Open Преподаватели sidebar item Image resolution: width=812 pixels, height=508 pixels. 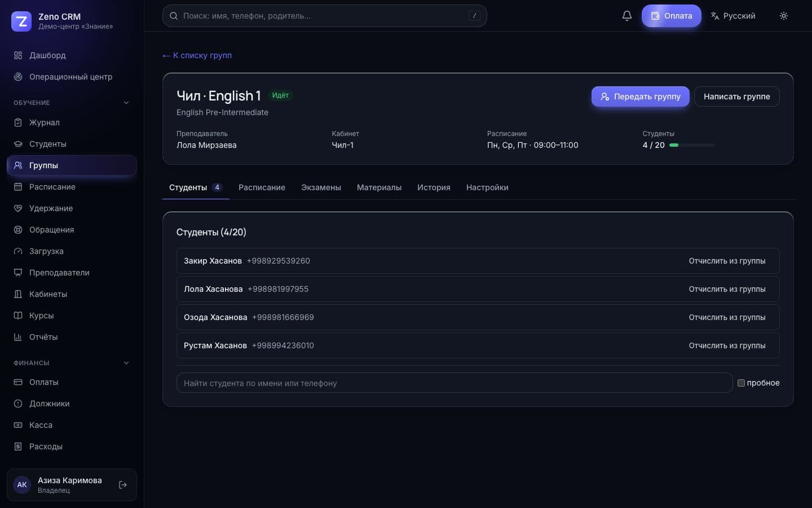tap(72, 273)
